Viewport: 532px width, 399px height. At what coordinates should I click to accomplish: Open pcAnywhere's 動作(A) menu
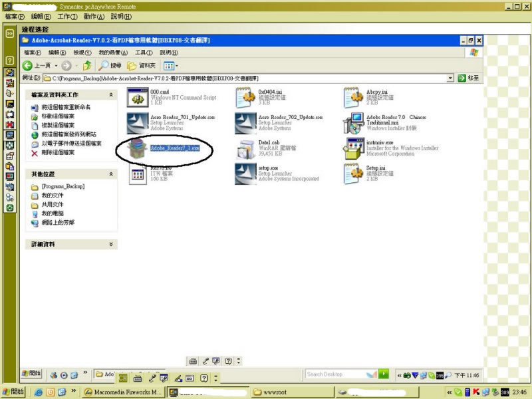point(94,17)
